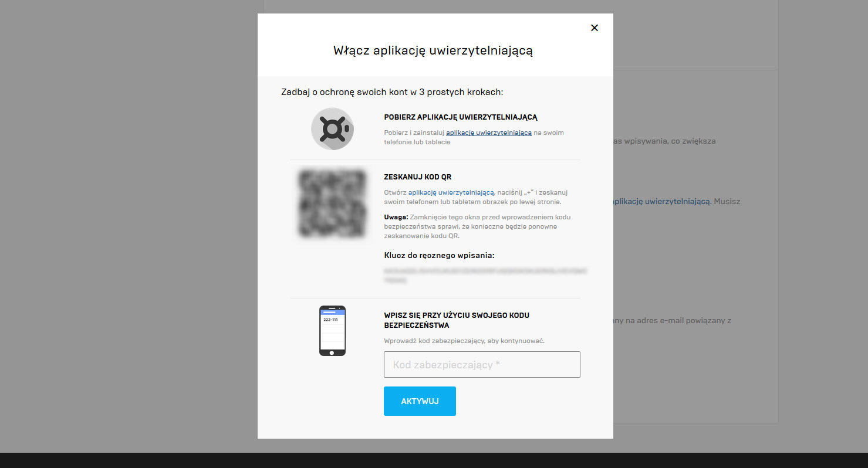Click the blurred QR code image
Viewport: 868px width, 468px height.
click(x=332, y=204)
